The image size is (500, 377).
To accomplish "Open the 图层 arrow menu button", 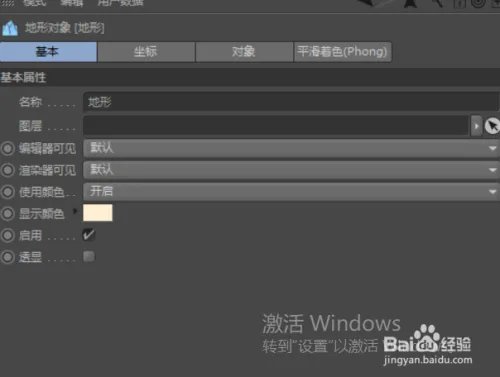I will pos(476,126).
